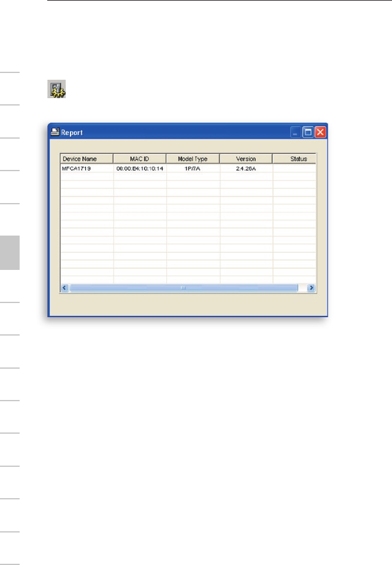Screen dimensions: 392x565
Task: Minimize the Report window
Action: (295, 133)
